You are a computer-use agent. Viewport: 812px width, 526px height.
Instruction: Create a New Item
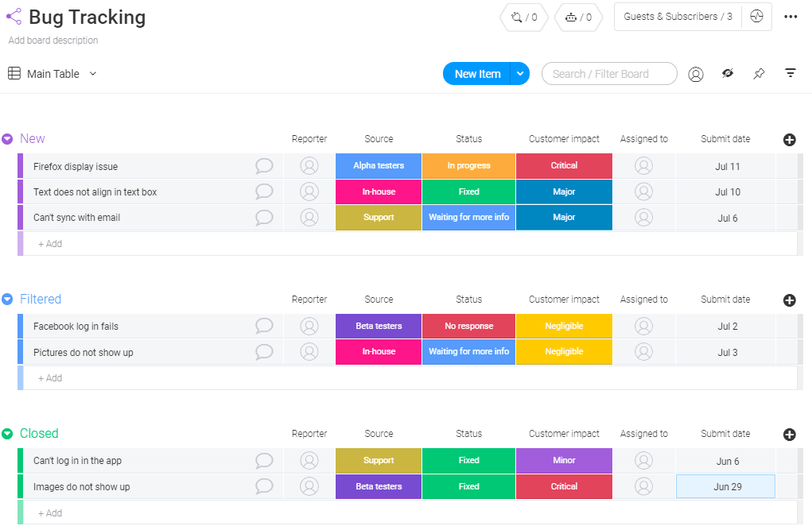476,73
